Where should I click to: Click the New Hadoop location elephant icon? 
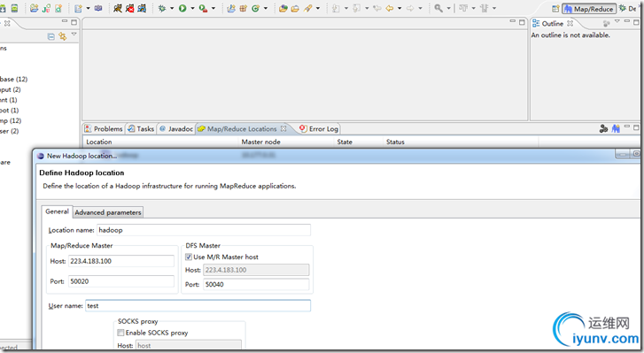[x=616, y=129]
